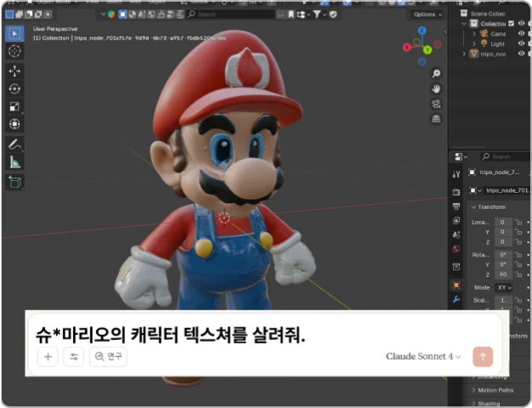Select the 3D Cursor tool
The image size is (532, 408).
14,51
